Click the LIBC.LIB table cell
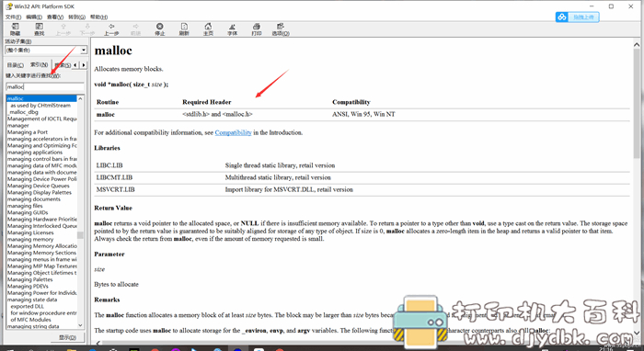Viewport: 644px width, 351px height. 109,165
